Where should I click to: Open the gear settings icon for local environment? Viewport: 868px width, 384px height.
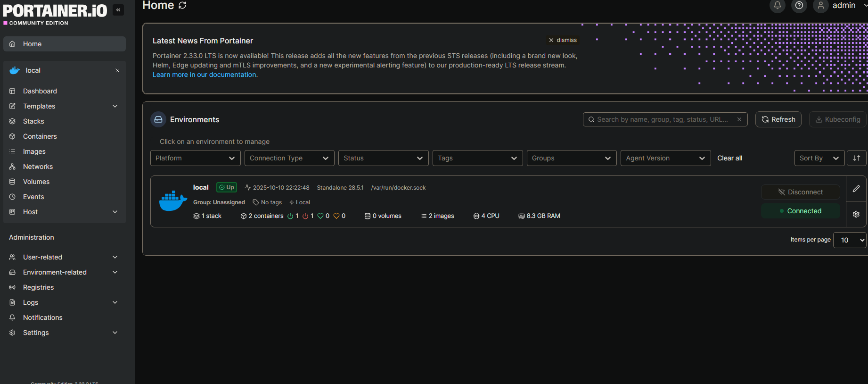pos(856,214)
